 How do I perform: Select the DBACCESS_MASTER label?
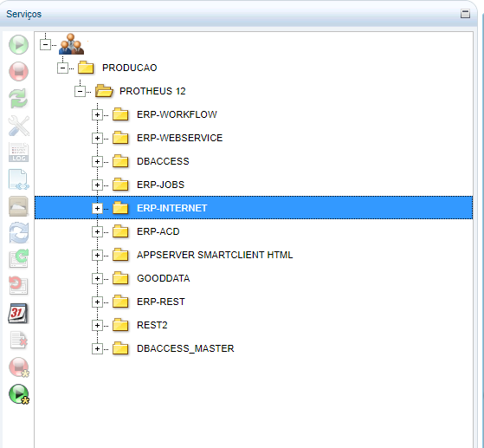[185, 348]
